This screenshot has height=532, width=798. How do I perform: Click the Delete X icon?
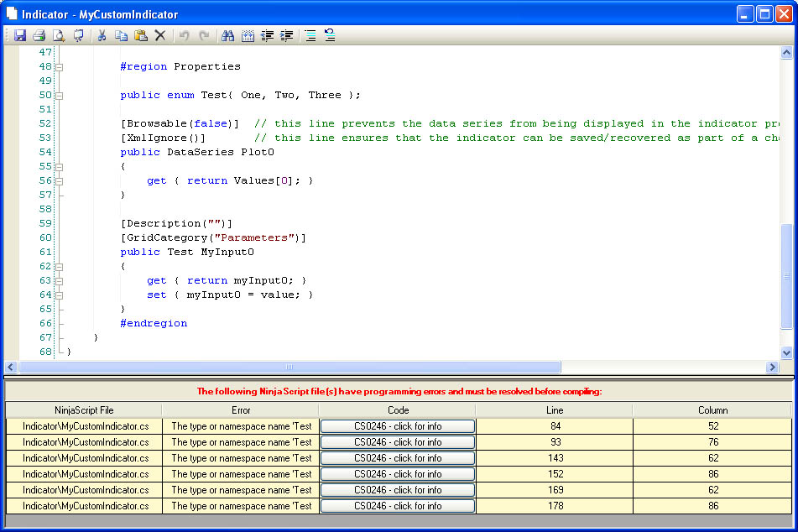point(159,36)
